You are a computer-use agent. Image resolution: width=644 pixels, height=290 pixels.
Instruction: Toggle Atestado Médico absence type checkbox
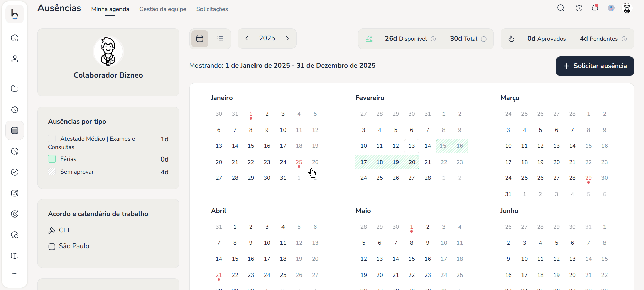[52, 139]
